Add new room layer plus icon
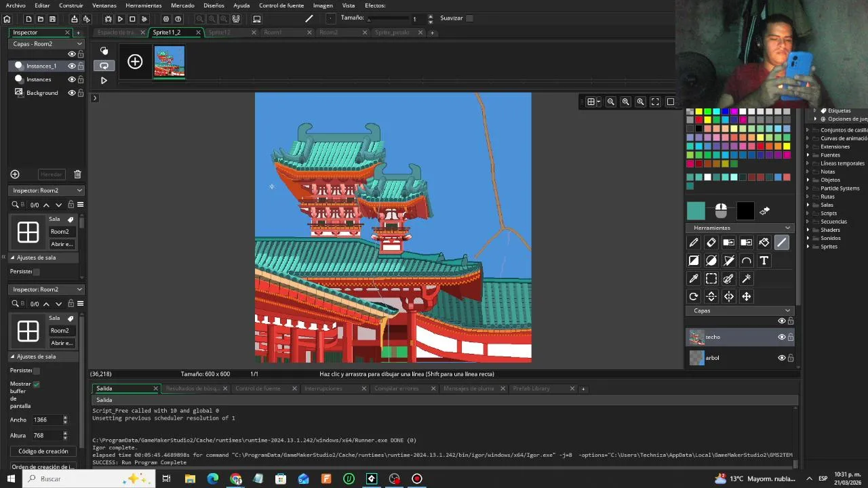This screenshot has width=868, height=488. [15, 174]
